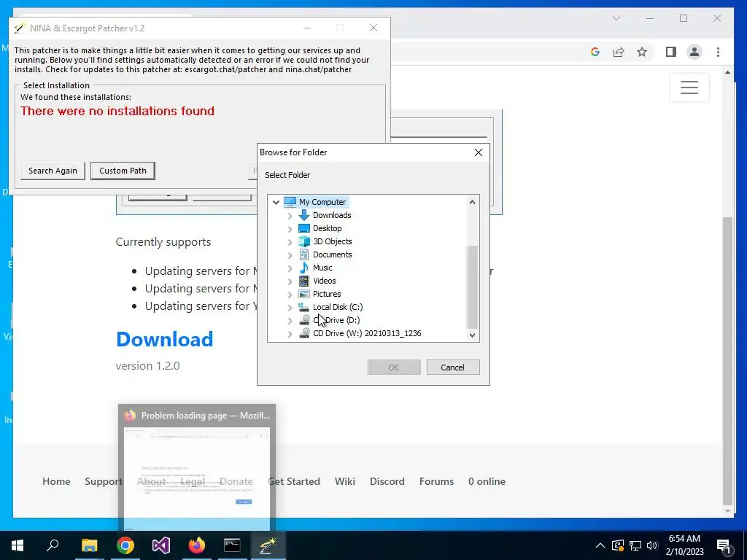Viewport: 747px width, 560px height.
Task: Expand the 3D Objects tree node
Action: tap(290, 242)
